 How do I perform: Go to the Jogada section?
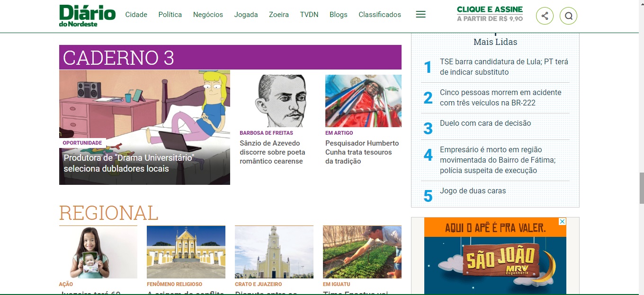click(x=246, y=15)
